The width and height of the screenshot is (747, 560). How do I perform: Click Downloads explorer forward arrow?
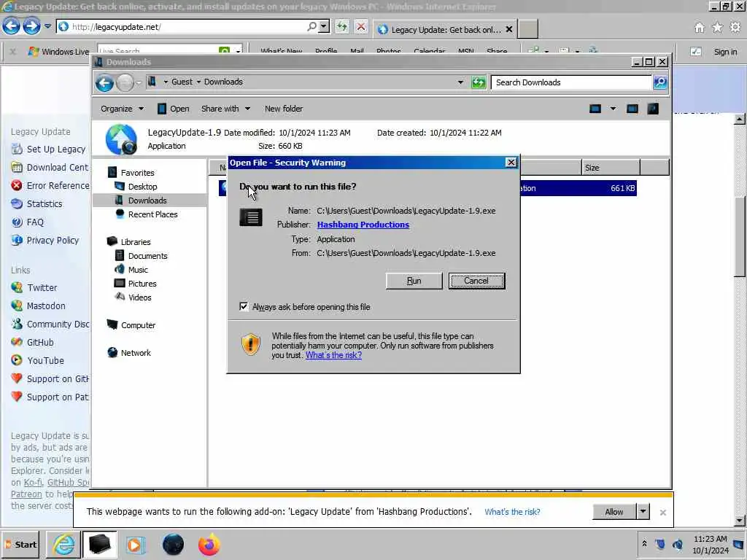[125, 83]
